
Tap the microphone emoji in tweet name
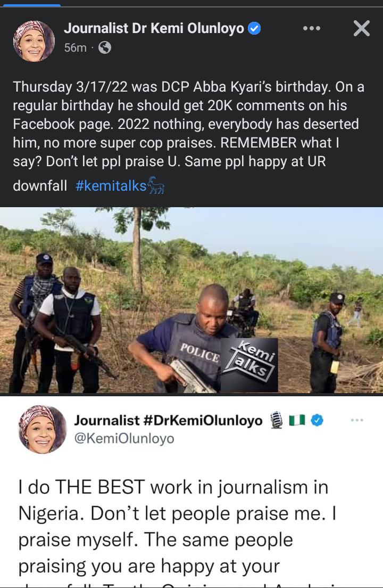(x=276, y=421)
